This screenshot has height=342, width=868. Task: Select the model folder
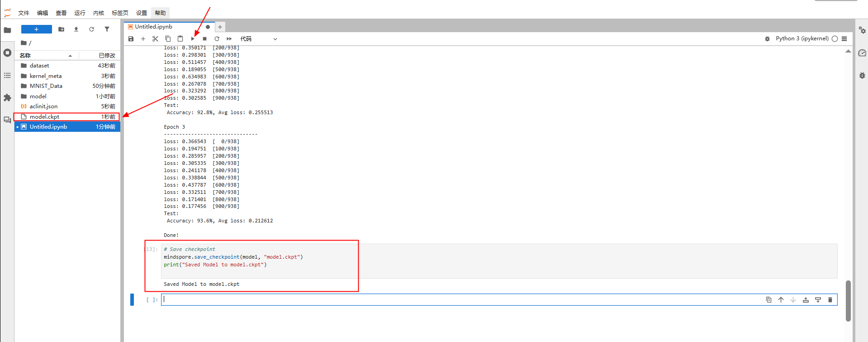point(68,96)
